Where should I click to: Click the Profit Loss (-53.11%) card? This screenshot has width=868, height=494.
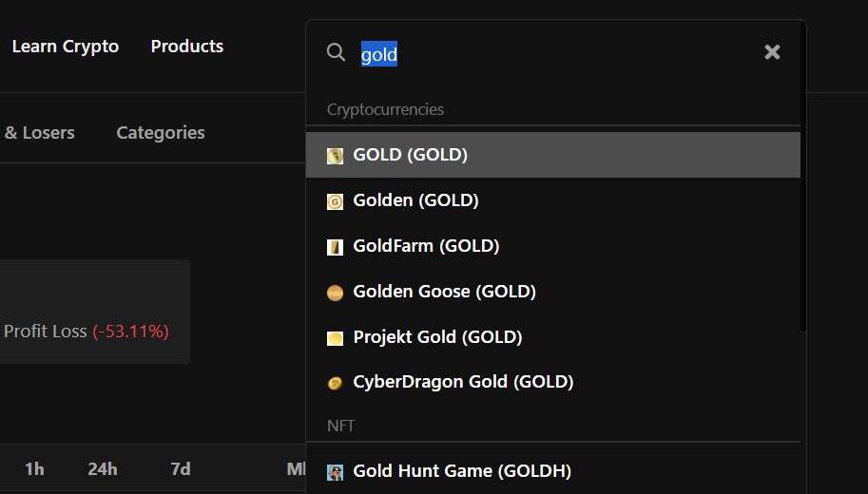pyautogui.click(x=94, y=312)
